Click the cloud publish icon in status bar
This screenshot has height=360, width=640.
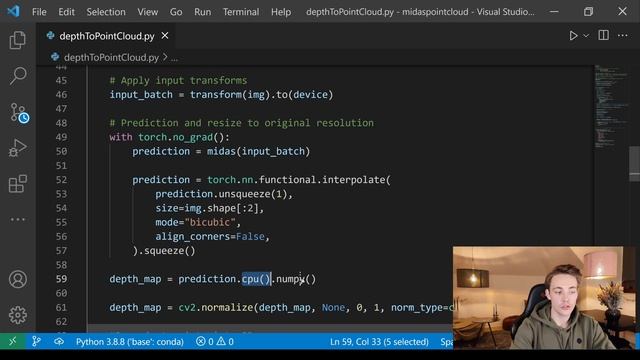click(x=59, y=341)
